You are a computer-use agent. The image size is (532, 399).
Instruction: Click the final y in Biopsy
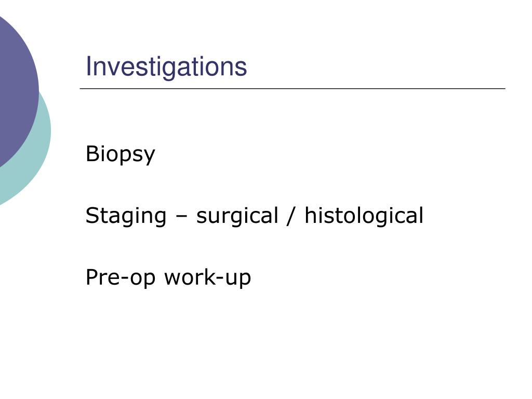[x=149, y=157]
